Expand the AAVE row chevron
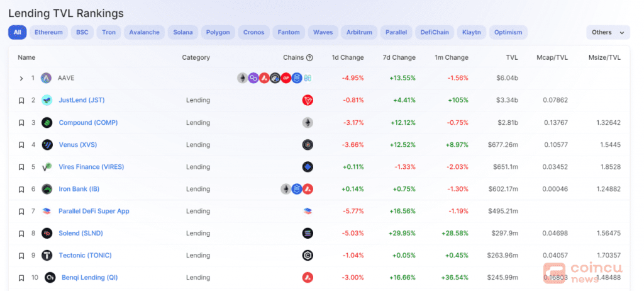644x291 pixels. [x=21, y=78]
